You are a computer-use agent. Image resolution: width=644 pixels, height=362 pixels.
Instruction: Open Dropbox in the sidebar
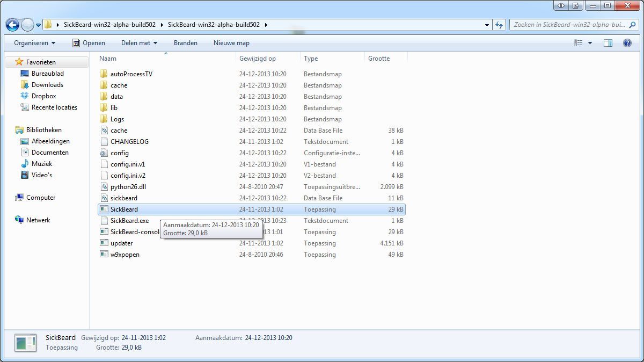[x=43, y=96]
